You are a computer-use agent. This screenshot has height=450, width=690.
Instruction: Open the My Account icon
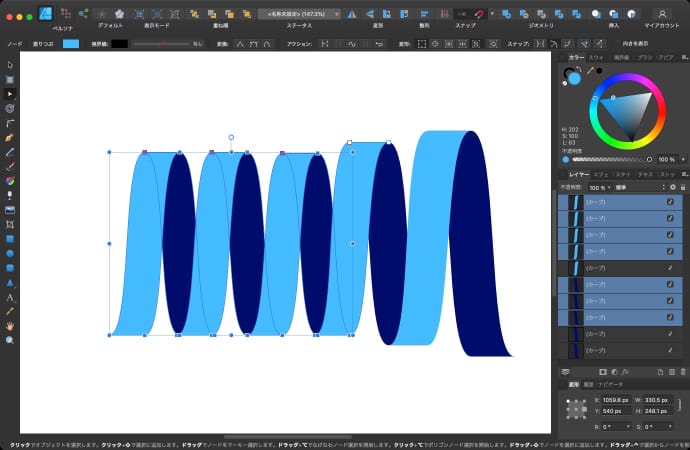point(661,14)
